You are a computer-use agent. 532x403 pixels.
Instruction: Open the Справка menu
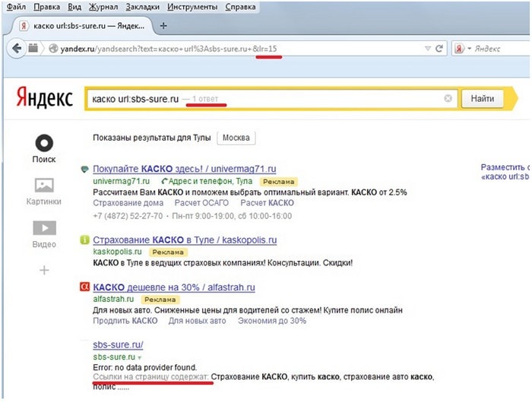tap(240, 7)
